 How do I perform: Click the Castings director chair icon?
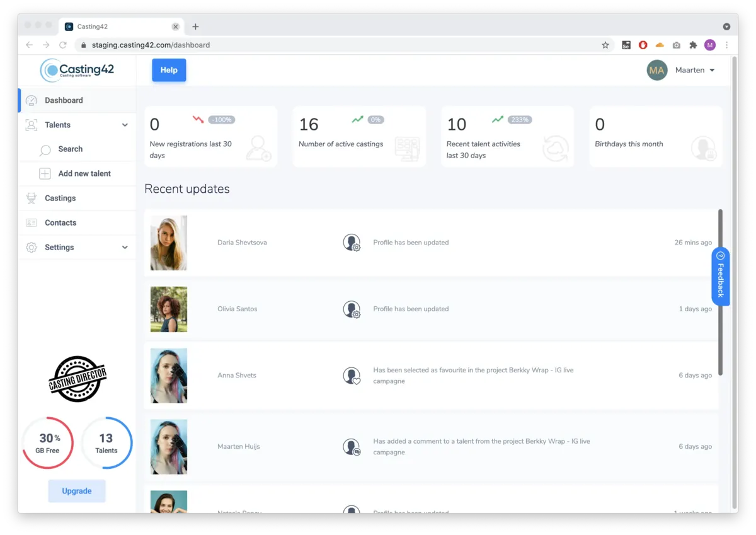click(31, 198)
